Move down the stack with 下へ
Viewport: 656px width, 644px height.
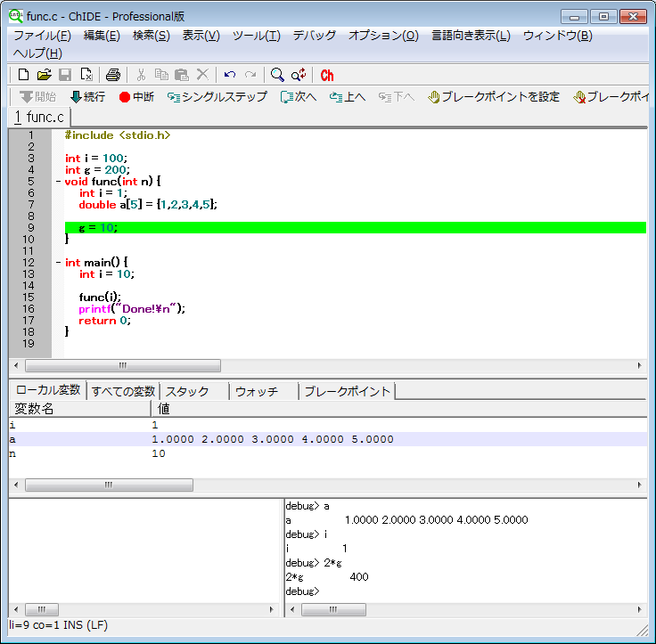[397, 97]
